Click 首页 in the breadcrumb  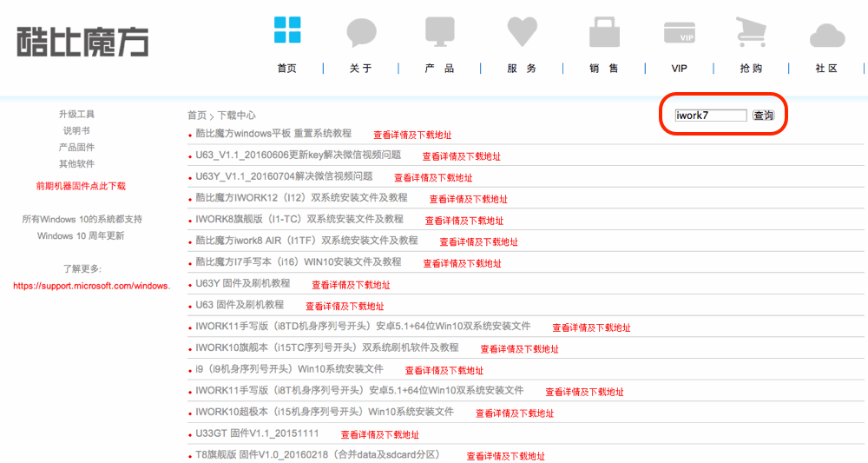197,116
